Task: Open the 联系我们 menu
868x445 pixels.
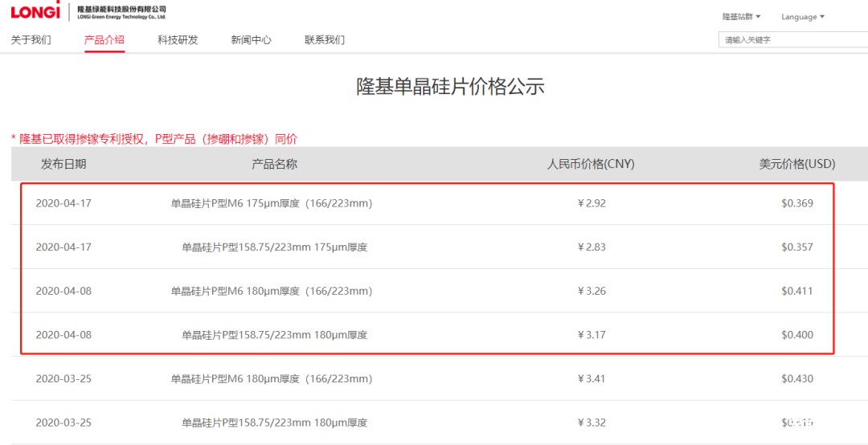Action: click(x=325, y=40)
